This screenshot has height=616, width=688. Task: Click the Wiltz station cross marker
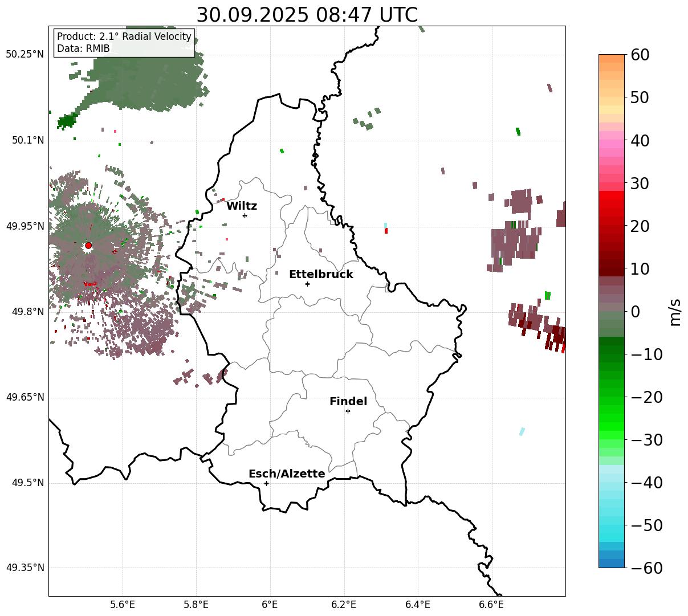245,215
